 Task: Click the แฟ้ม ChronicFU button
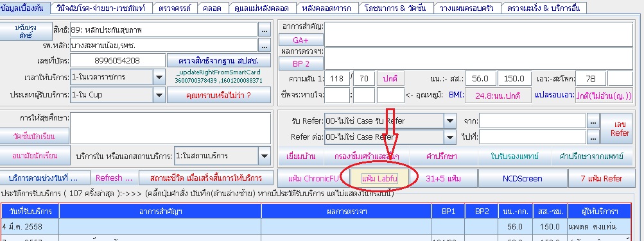[313, 179]
